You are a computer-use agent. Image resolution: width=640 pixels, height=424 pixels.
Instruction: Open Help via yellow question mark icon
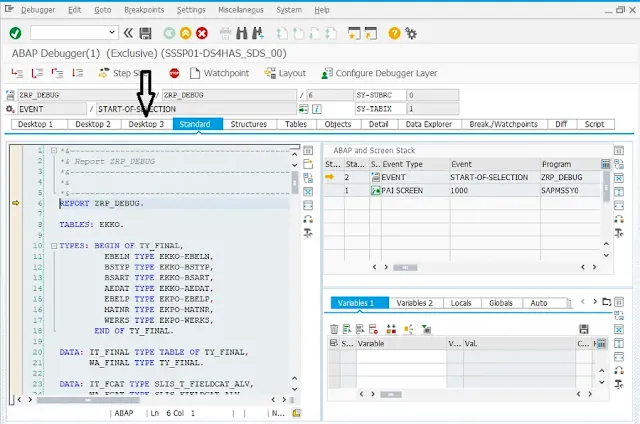click(x=394, y=33)
